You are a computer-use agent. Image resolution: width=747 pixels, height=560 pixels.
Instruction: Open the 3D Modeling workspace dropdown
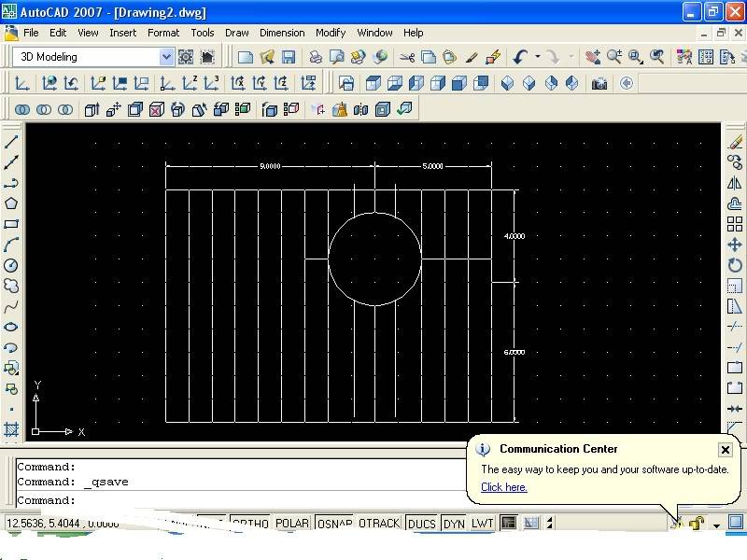point(166,57)
